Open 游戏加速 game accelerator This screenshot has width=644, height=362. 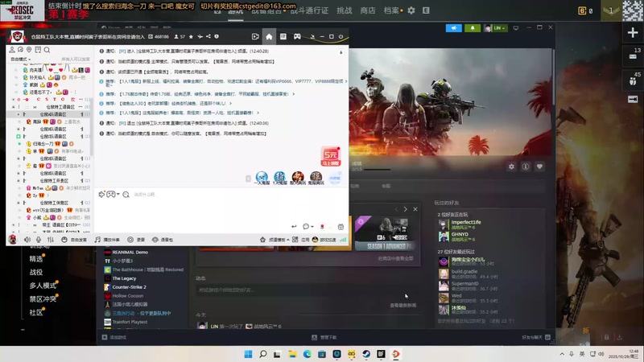point(324,240)
